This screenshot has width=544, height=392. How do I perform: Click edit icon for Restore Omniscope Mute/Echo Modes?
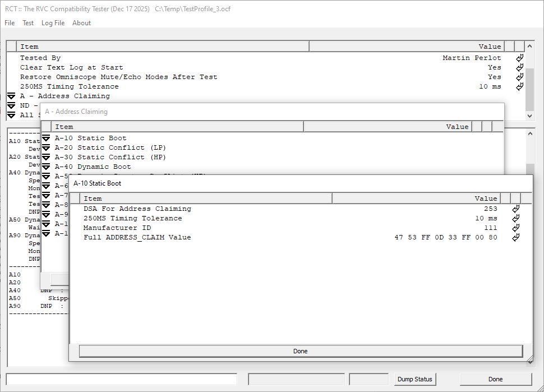pos(520,77)
